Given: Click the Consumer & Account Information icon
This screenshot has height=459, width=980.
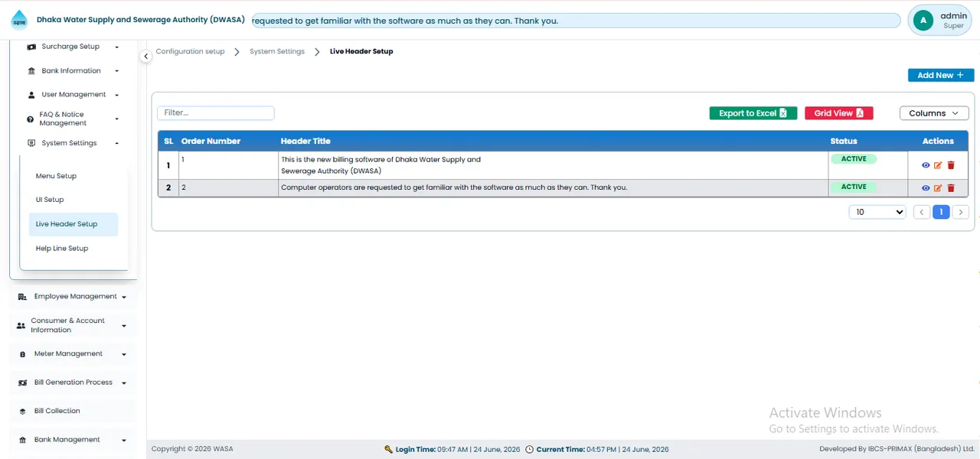Looking at the screenshot, I should point(21,326).
